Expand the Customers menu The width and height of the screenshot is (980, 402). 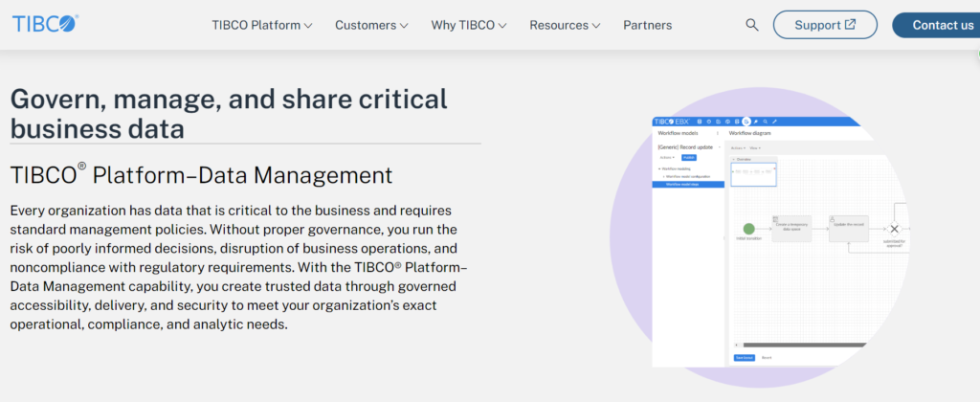tap(371, 25)
